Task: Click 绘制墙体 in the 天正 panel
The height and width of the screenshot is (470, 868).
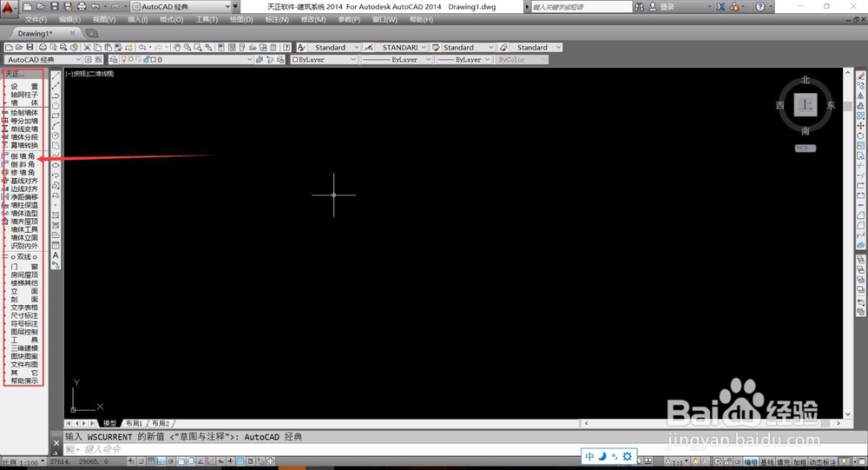Action: pos(23,113)
